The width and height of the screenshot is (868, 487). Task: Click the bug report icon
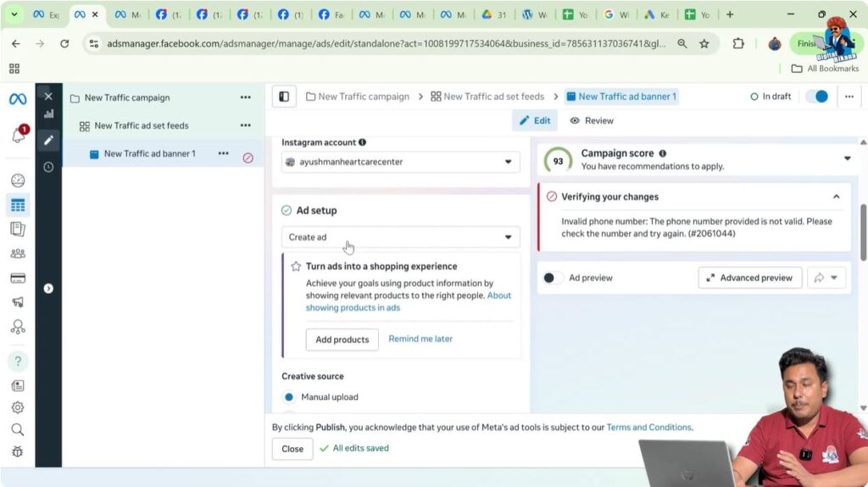18,451
